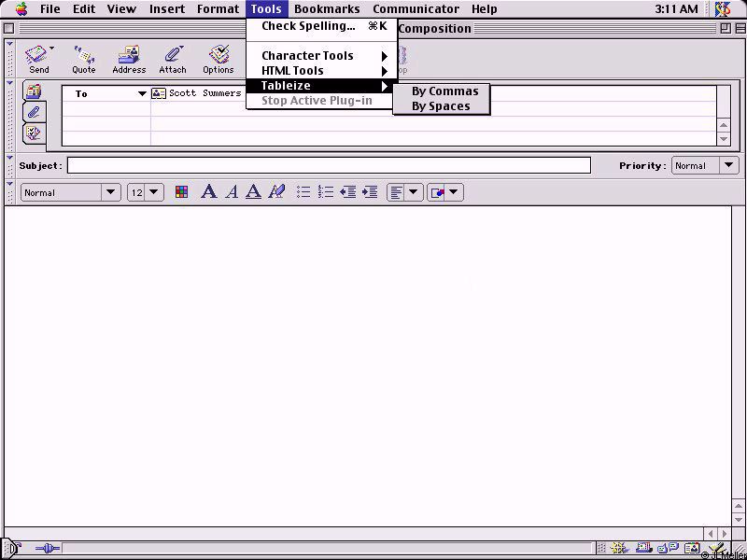Click the clock showing 3:11 AM
This screenshot has height=560, width=747.
[x=676, y=8]
